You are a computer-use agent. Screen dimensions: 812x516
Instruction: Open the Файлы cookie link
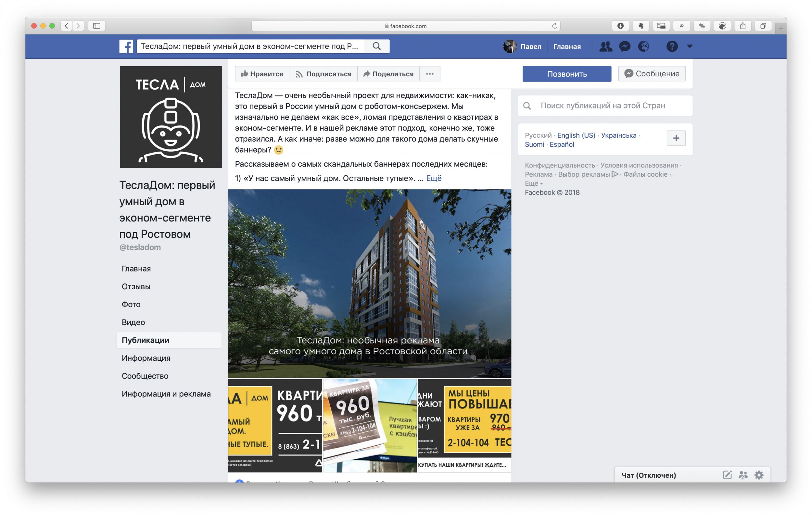tap(645, 174)
